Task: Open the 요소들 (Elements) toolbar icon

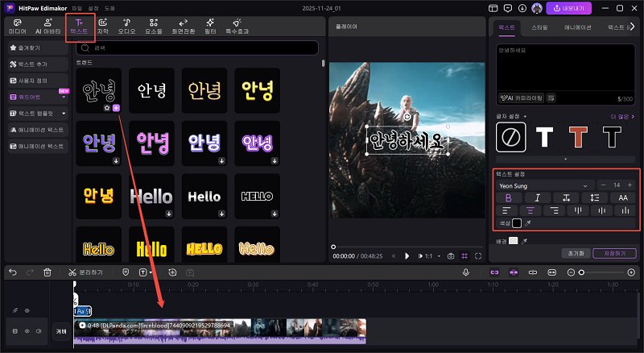Action: click(x=153, y=27)
